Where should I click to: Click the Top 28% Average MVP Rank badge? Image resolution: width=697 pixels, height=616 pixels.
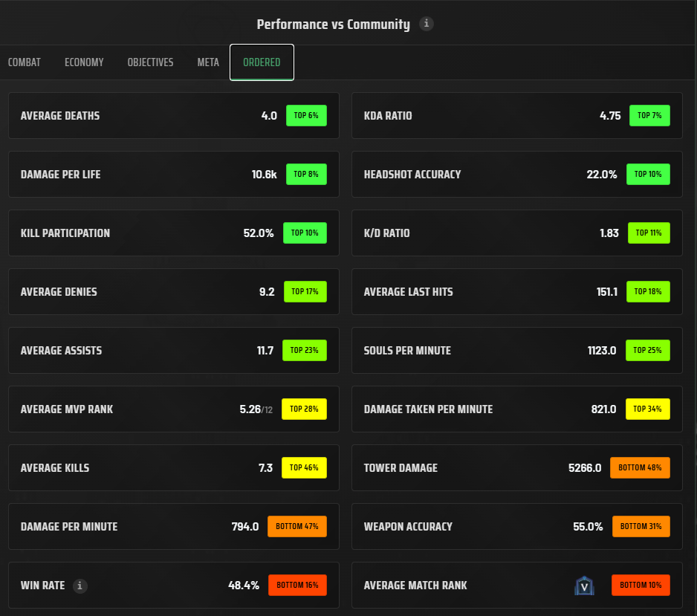click(x=304, y=409)
